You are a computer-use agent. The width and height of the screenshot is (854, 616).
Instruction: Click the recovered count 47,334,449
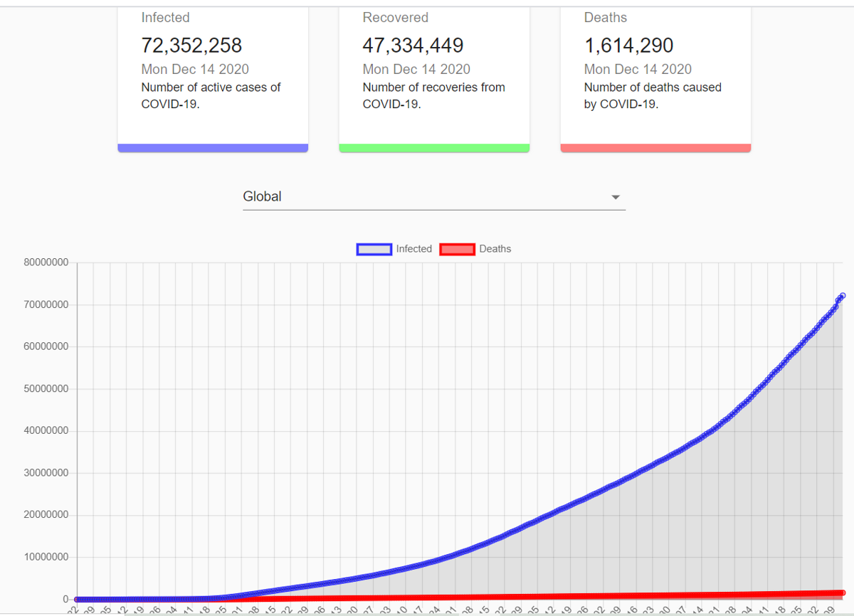[x=413, y=46]
